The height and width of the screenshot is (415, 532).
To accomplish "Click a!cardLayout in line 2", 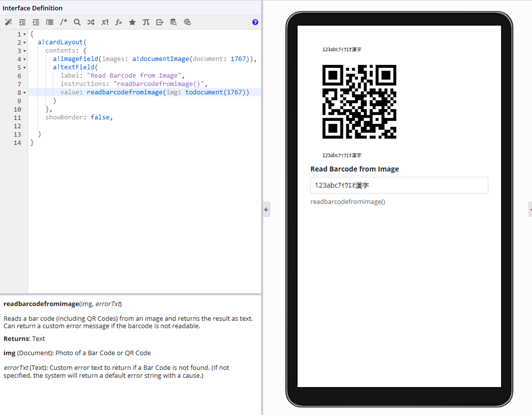I will pyautogui.click(x=60, y=42).
